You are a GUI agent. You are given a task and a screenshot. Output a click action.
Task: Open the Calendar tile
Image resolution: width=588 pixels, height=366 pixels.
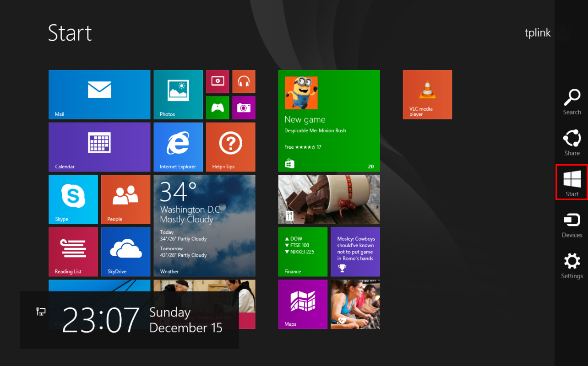tap(99, 147)
